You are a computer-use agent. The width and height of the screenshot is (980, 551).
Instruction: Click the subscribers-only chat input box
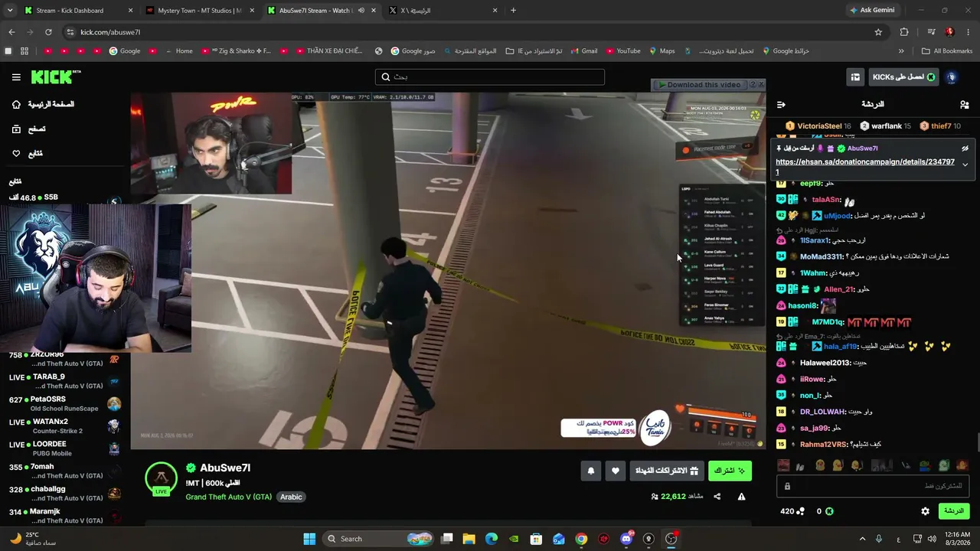tap(873, 486)
